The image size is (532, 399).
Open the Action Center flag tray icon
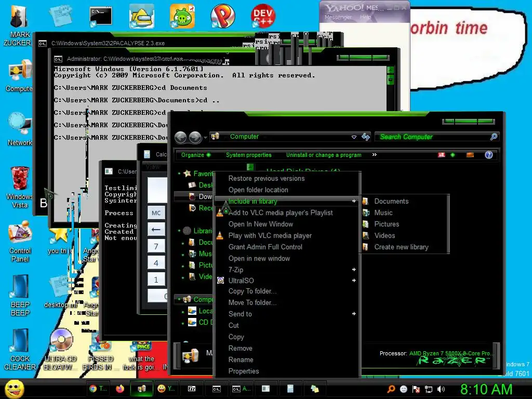click(x=416, y=389)
